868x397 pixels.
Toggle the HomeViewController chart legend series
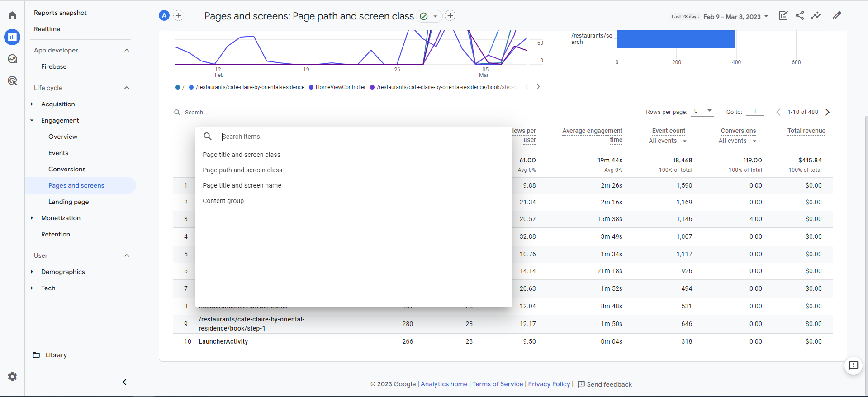tap(340, 87)
